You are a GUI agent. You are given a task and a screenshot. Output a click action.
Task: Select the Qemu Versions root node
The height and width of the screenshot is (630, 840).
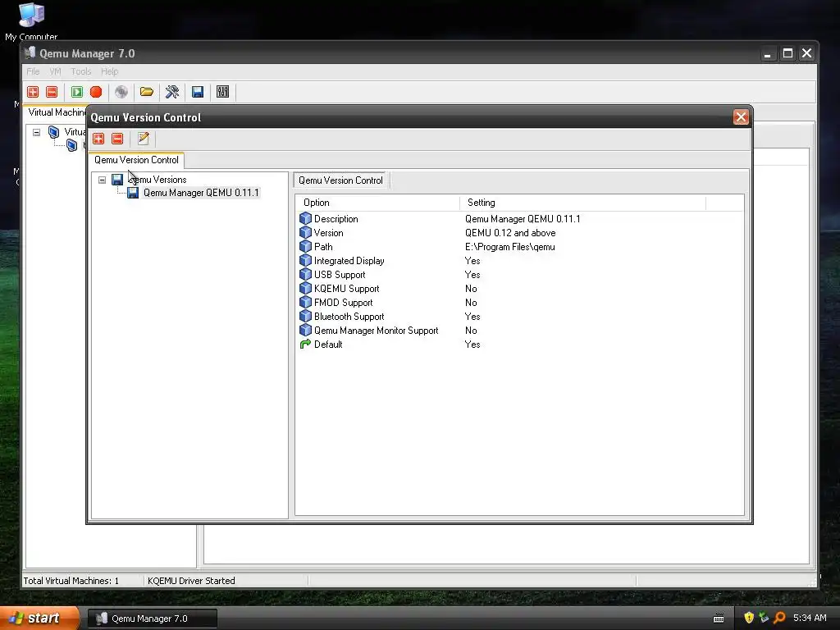[157, 180]
